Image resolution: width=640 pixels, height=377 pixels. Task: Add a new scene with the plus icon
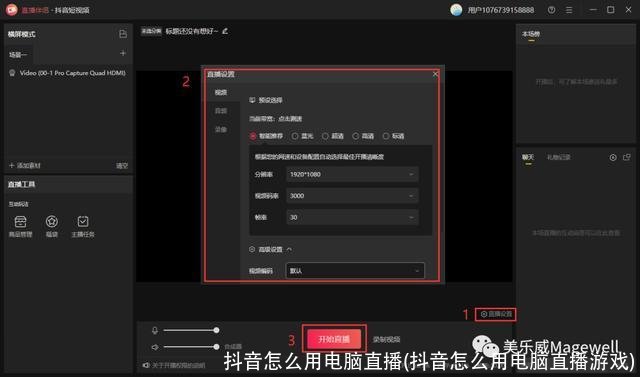pyautogui.click(x=122, y=53)
